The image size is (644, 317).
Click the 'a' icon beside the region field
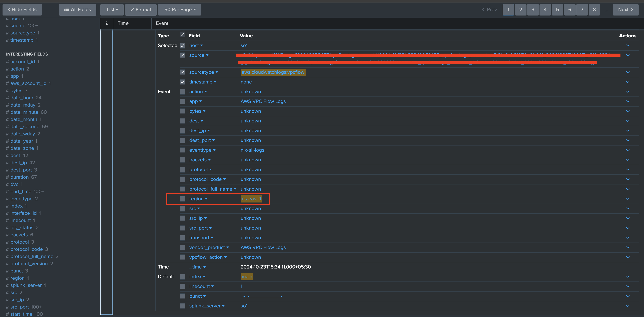(x=7, y=278)
